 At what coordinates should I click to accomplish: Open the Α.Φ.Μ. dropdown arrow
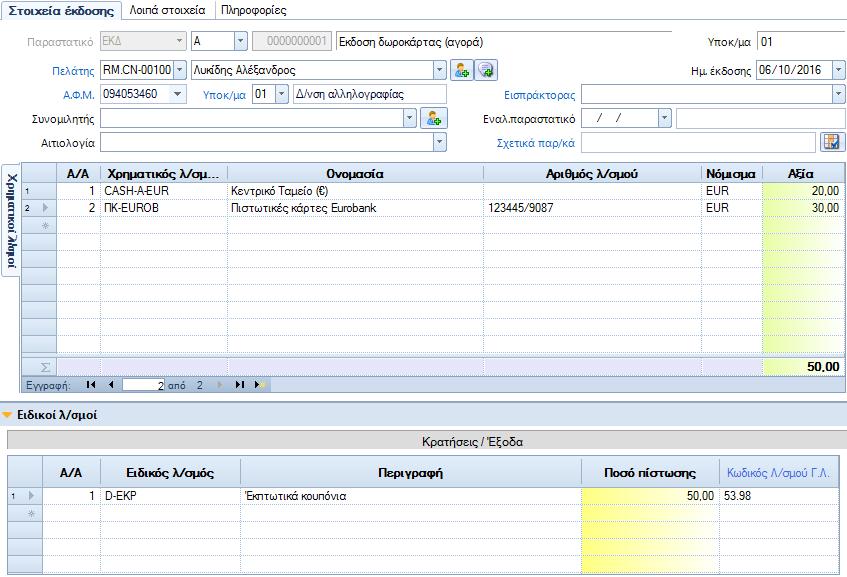pyautogui.click(x=177, y=94)
